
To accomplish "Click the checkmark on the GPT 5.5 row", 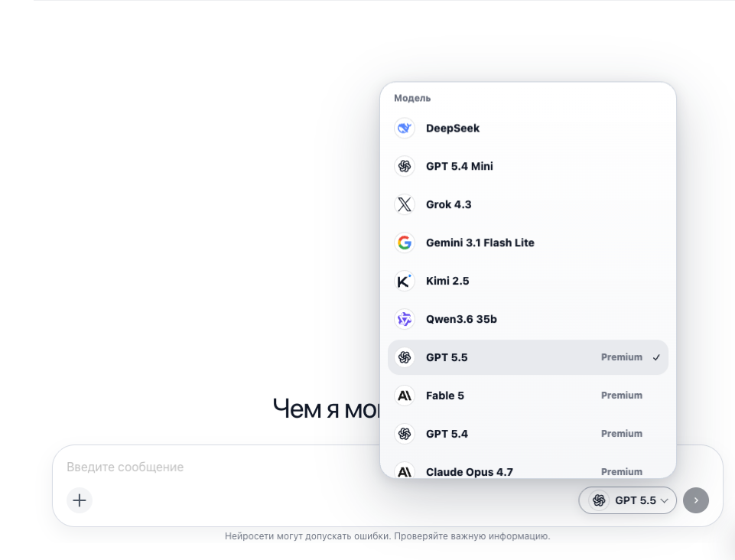I will coord(656,357).
